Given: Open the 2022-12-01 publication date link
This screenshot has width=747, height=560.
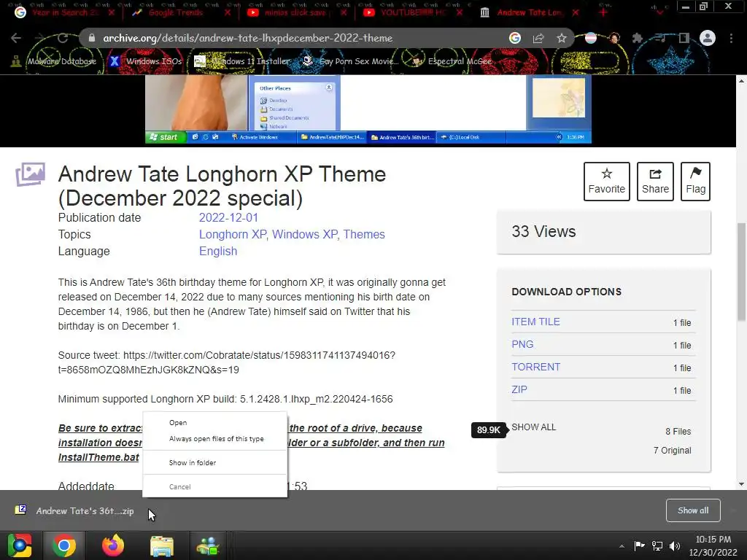Looking at the screenshot, I should (x=228, y=217).
